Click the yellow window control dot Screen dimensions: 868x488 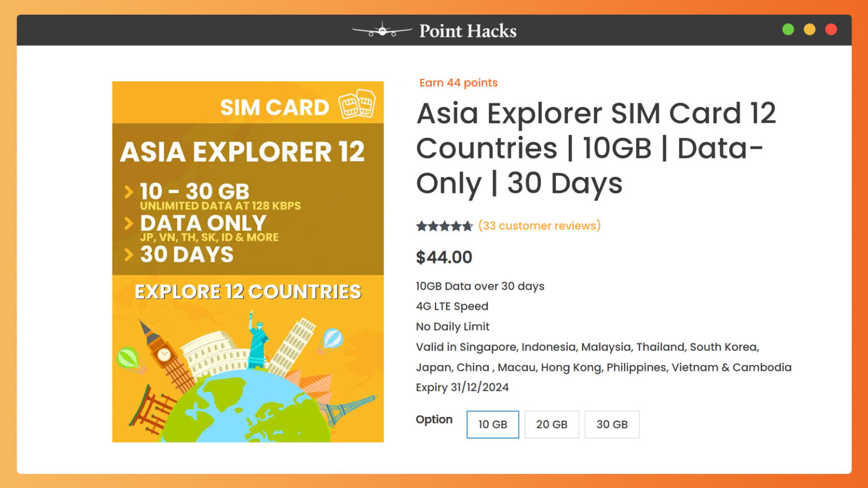809,29
